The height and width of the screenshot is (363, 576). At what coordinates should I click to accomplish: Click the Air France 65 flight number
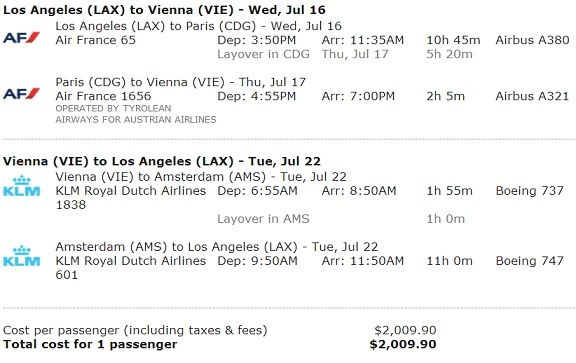[96, 40]
